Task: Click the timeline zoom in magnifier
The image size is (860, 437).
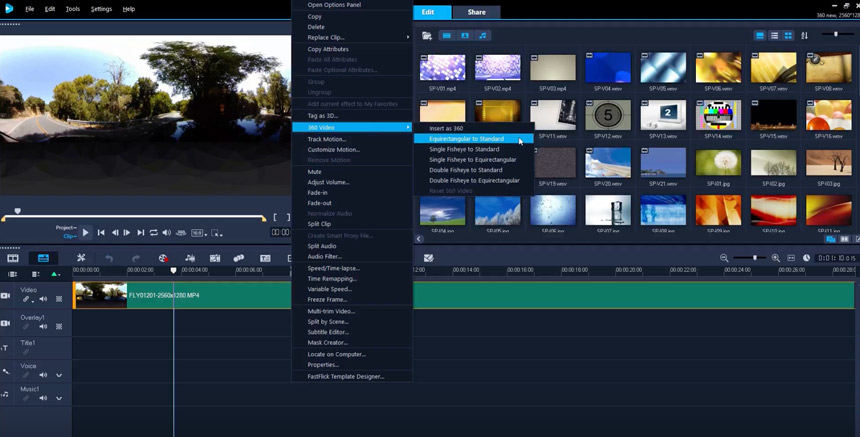Action: click(776, 258)
